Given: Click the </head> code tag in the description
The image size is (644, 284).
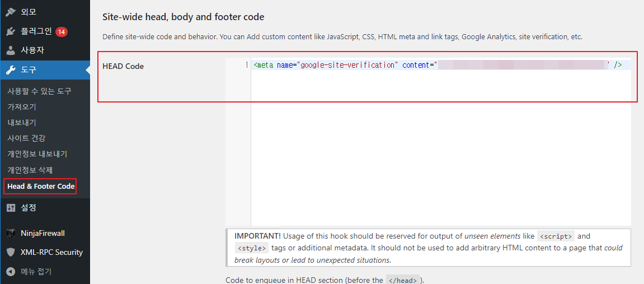Looking at the screenshot, I should click(x=402, y=281).
